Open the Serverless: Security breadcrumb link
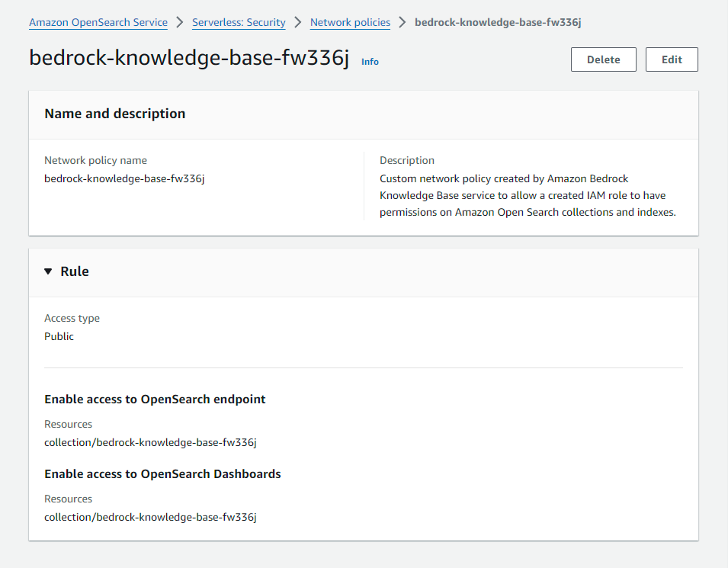The height and width of the screenshot is (568, 728). (239, 22)
